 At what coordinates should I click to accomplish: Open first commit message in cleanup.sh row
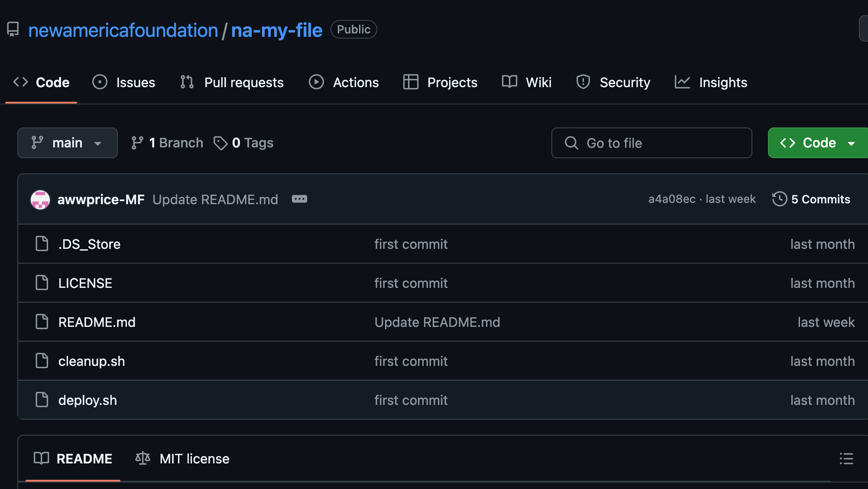[x=411, y=361]
